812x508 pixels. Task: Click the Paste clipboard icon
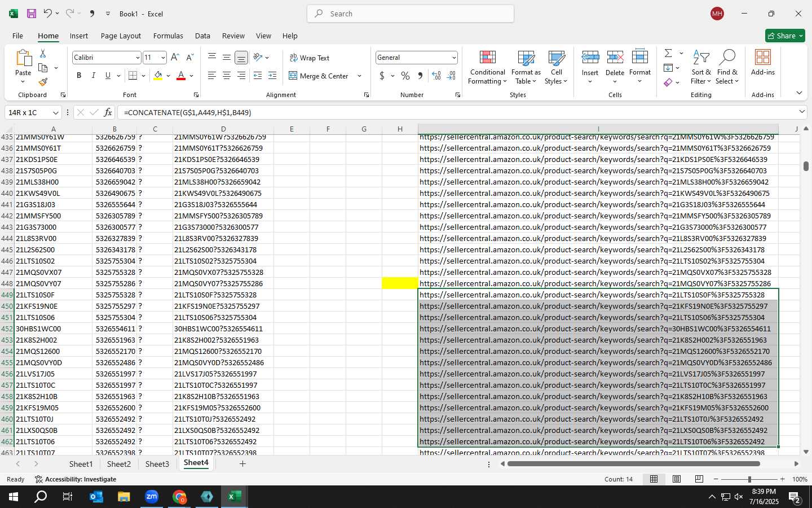point(23,58)
